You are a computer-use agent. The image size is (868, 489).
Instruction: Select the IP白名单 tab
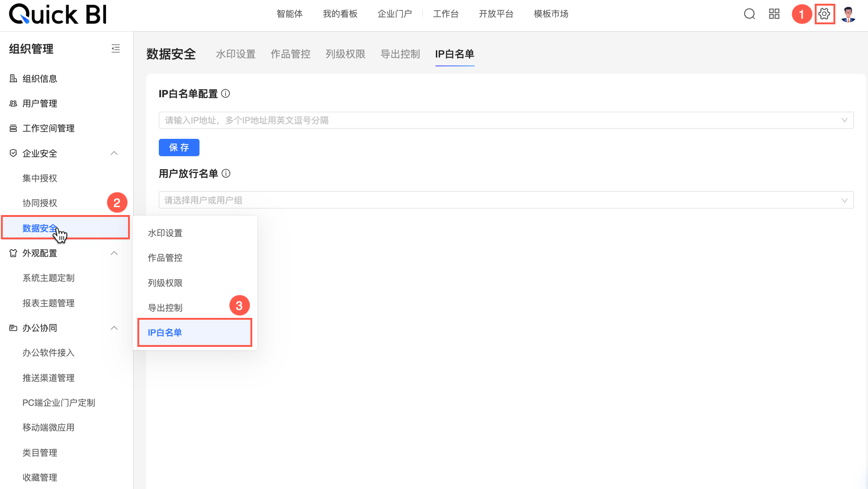point(455,54)
